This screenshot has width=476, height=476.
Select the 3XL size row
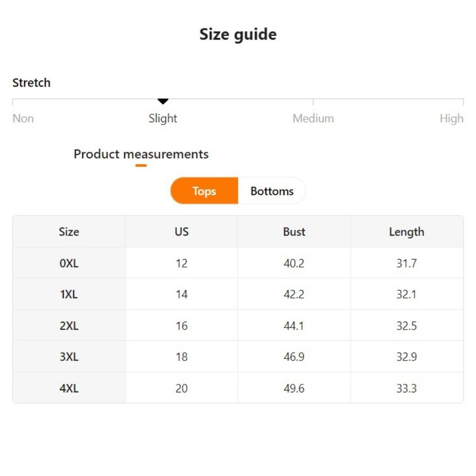[x=69, y=357]
